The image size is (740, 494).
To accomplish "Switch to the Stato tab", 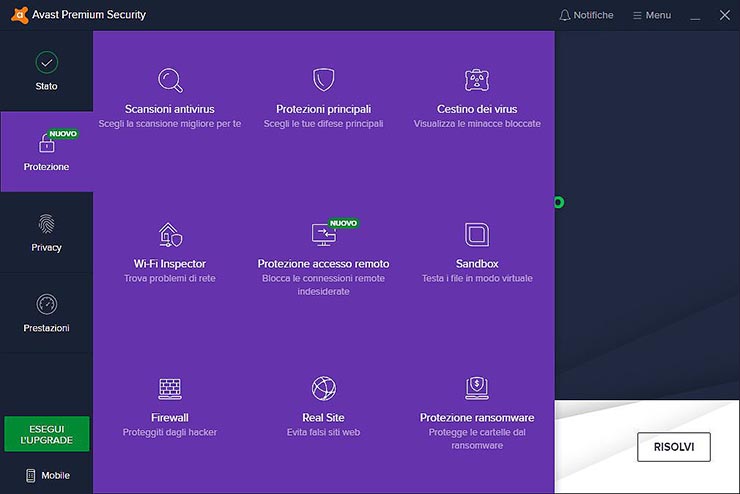I will [46, 71].
